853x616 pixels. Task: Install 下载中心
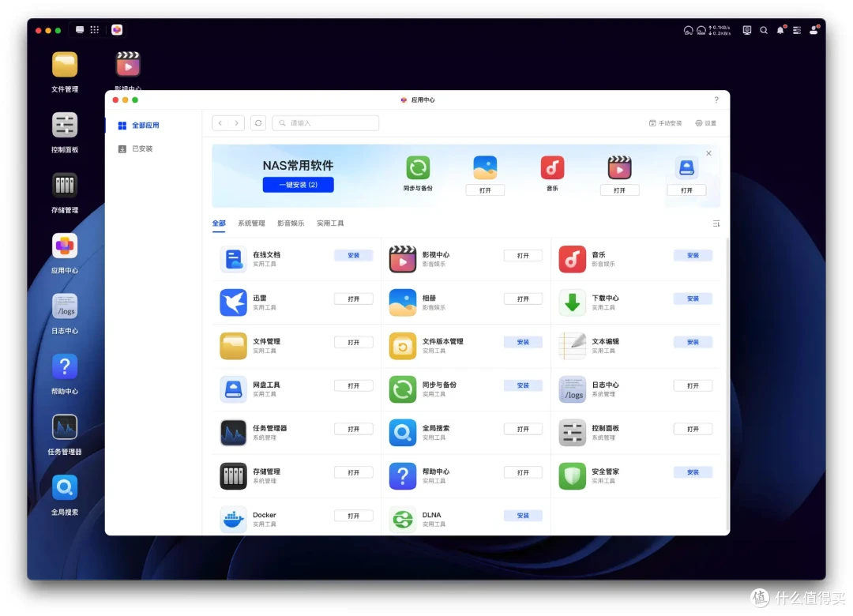click(693, 299)
